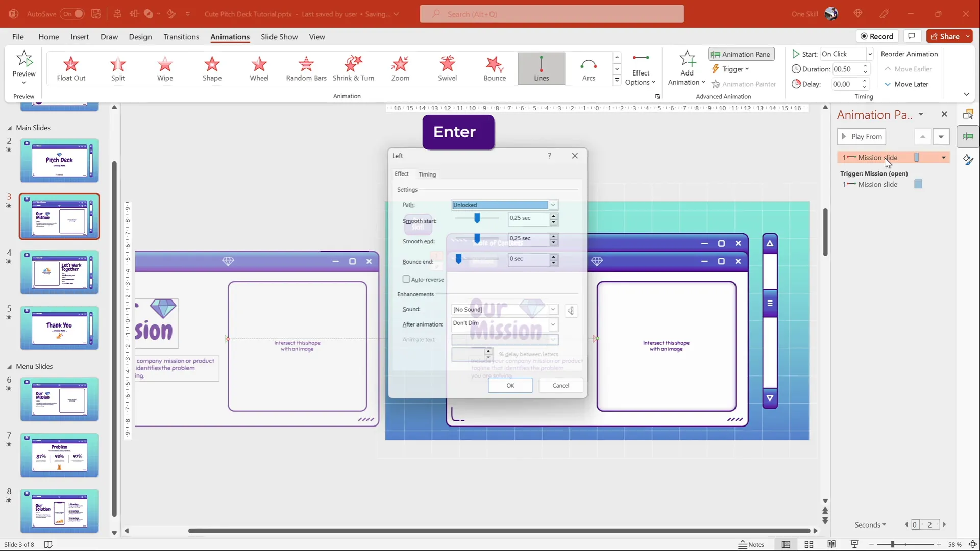This screenshot has width=980, height=551.
Task: Open selected Mission slide animation dropdown arrow
Action: coord(944,158)
